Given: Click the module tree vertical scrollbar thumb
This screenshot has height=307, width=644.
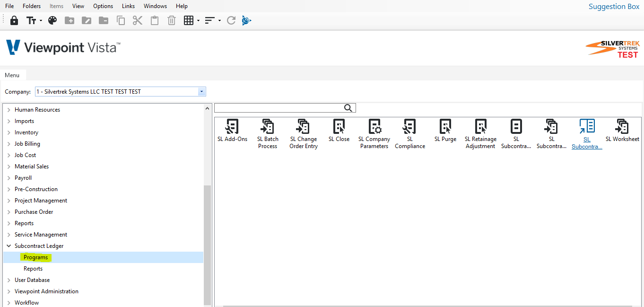Looking at the screenshot, I should coord(208,245).
